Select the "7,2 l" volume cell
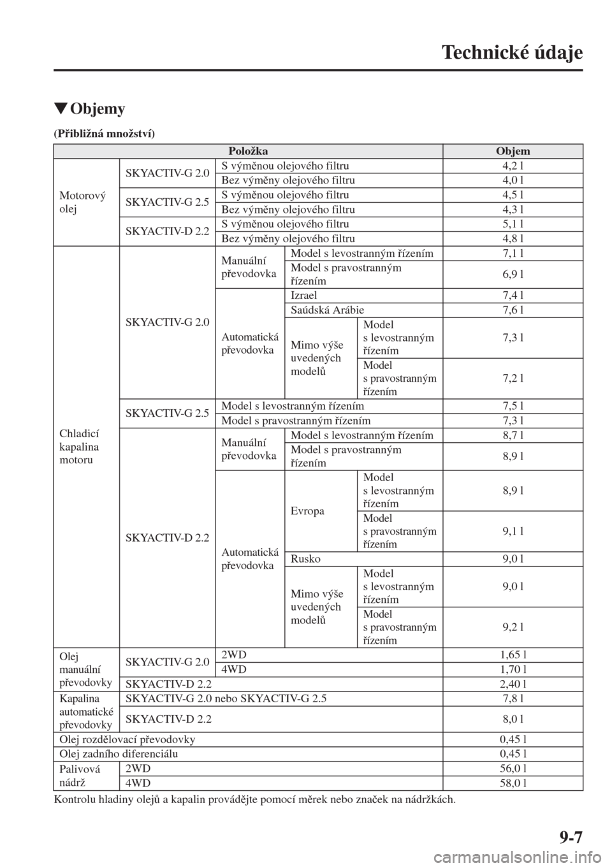This screenshot has width=612, height=868. (x=513, y=379)
